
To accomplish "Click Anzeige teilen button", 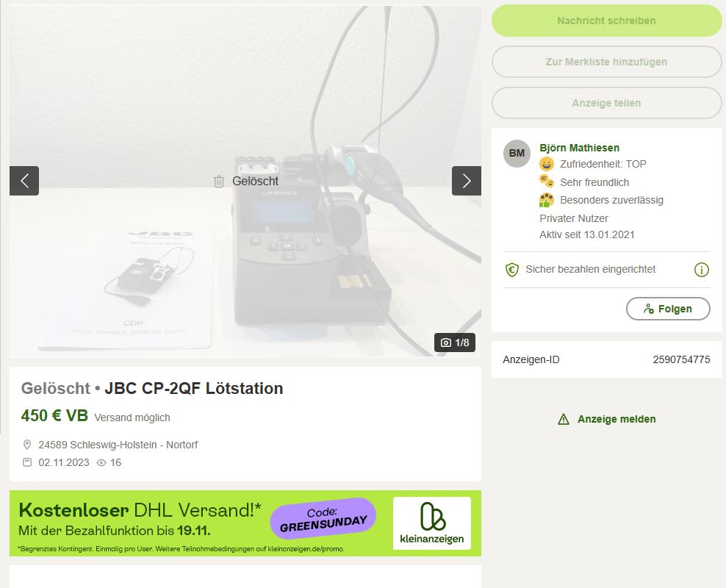I will point(606,103).
